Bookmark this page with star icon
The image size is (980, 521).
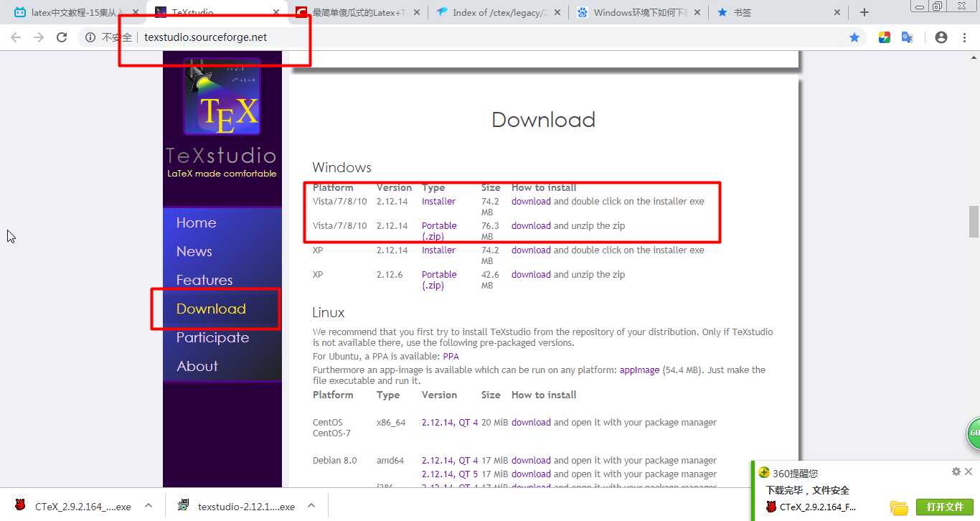click(854, 37)
